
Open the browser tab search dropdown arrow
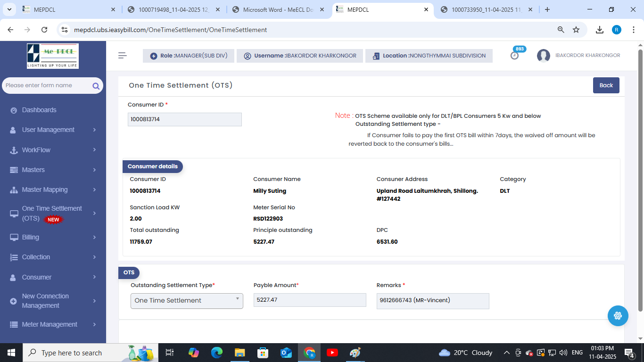click(10, 9)
